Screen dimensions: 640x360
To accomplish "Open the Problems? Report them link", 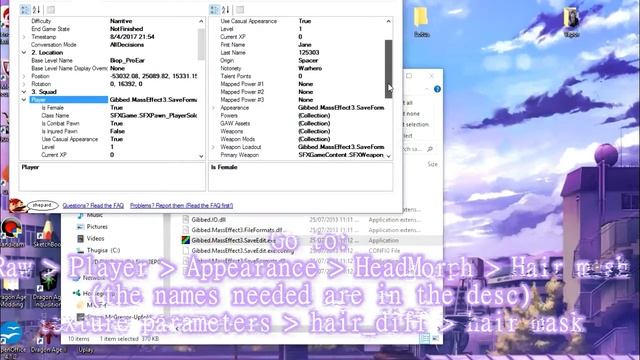I will (182, 206).
